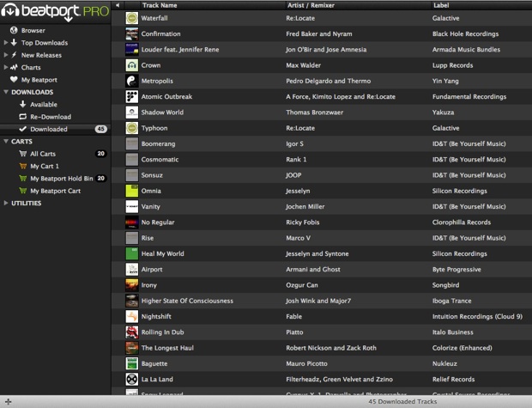Sort by Artist / Remixer column header
Screen dimensions: 532x408
click(311, 5)
